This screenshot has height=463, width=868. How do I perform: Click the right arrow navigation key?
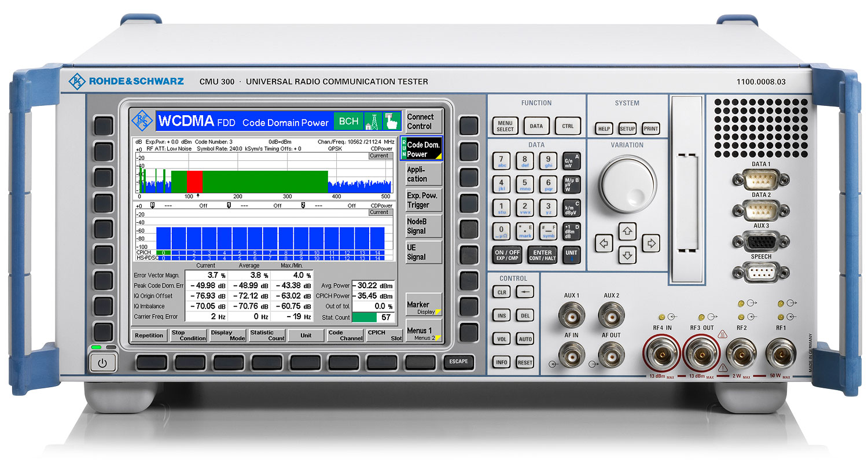(x=652, y=243)
